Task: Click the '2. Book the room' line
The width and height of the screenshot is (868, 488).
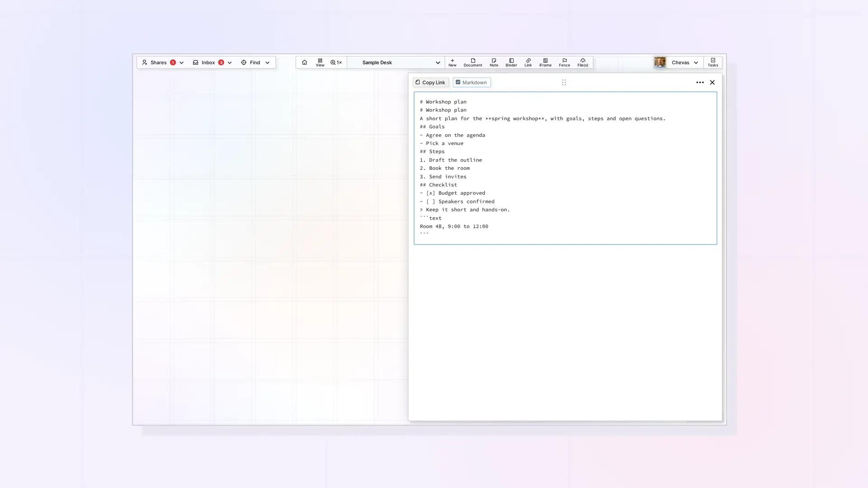Action: 444,168
